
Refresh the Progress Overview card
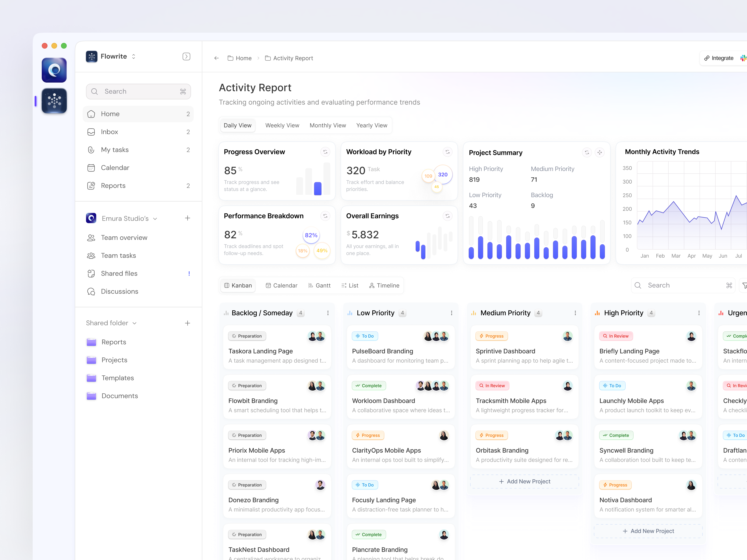coord(325,152)
